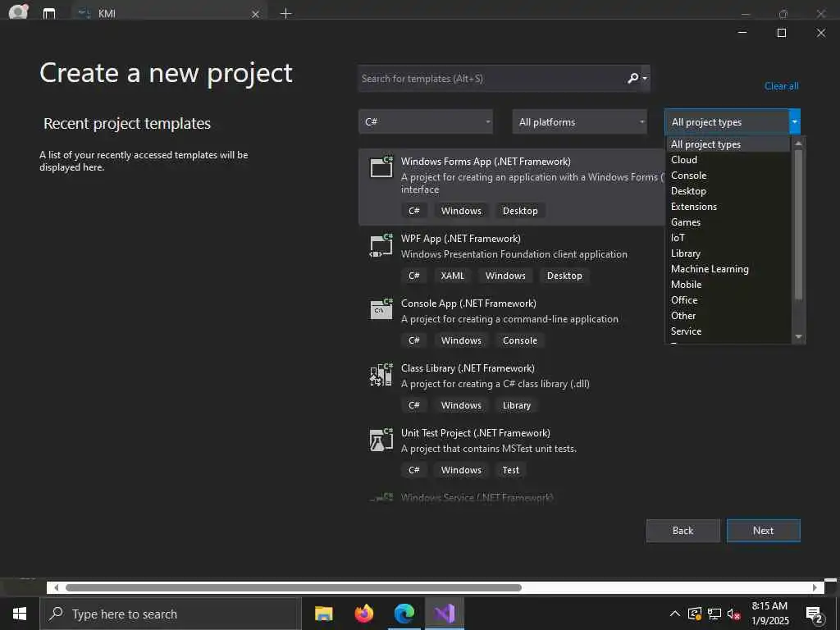Click the muted volume tray icon

point(733,614)
